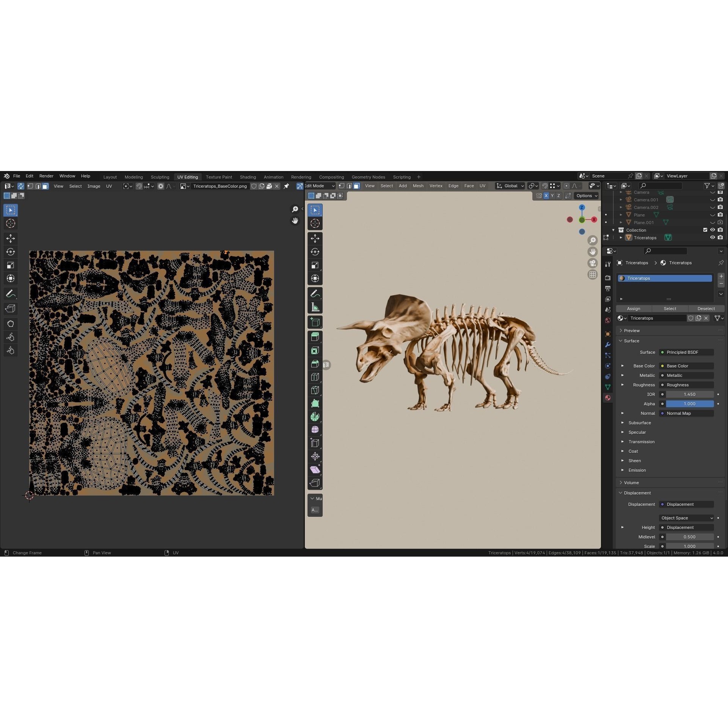728x728 pixels.
Task: Select the Poly Build tool in 3D viewport
Action: tap(315, 403)
